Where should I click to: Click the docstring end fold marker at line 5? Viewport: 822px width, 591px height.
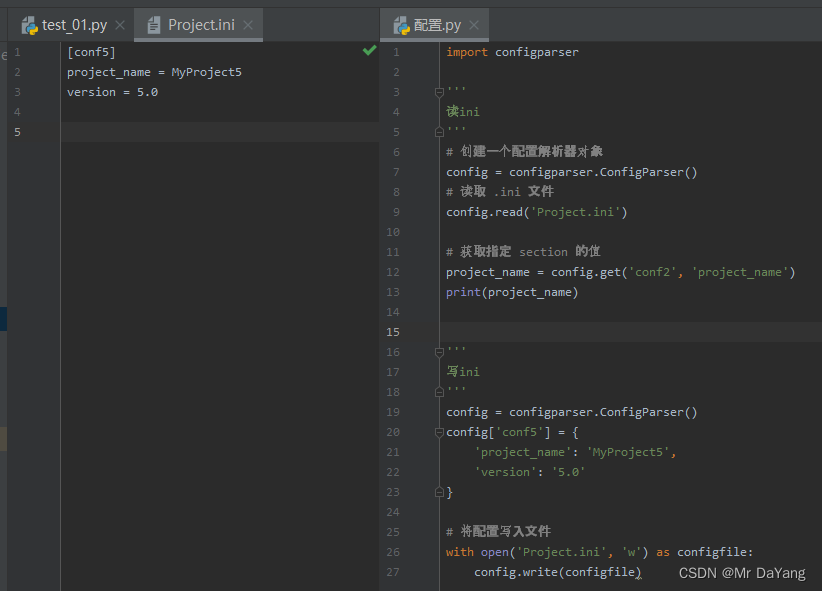pos(439,132)
